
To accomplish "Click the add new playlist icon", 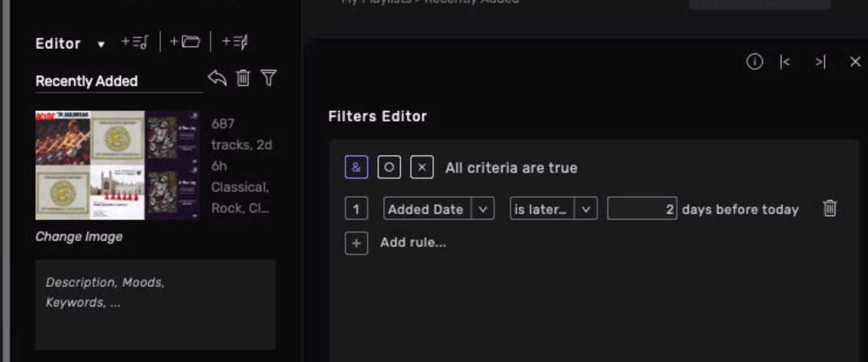I will [x=135, y=42].
